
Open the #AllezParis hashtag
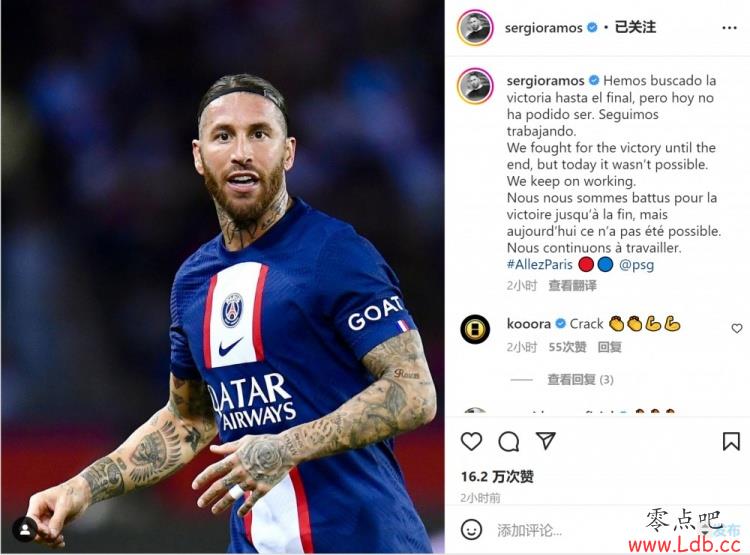[x=540, y=264]
